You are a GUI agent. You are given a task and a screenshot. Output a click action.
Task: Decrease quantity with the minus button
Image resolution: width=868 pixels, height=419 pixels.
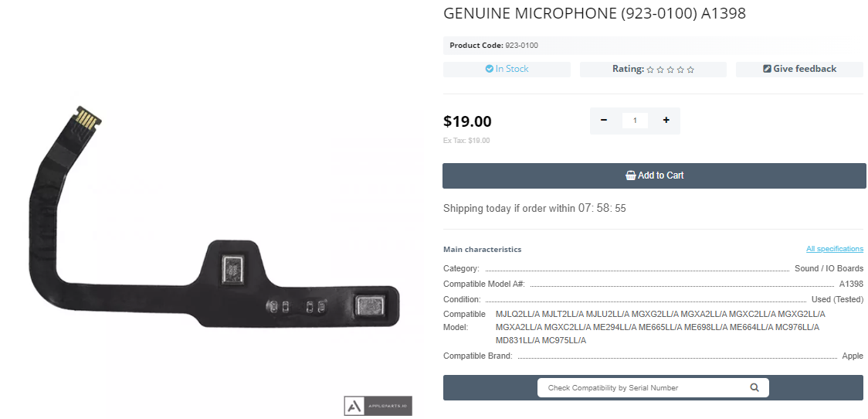(x=604, y=121)
